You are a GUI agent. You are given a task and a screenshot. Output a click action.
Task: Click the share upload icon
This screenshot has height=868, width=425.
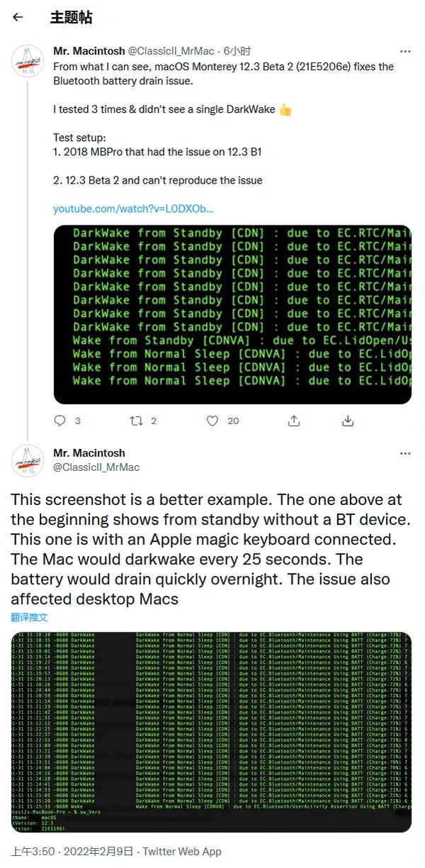tap(293, 421)
